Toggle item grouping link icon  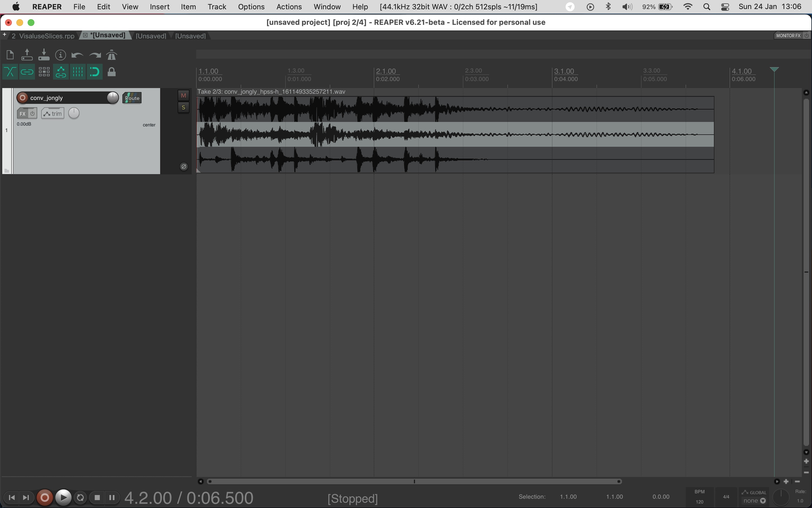(27, 72)
